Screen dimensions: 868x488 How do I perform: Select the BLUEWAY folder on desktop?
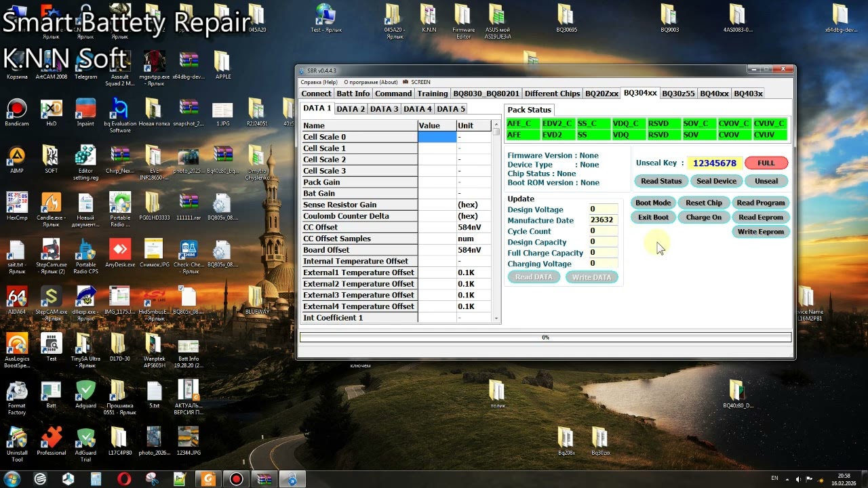click(x=257, y=300)
